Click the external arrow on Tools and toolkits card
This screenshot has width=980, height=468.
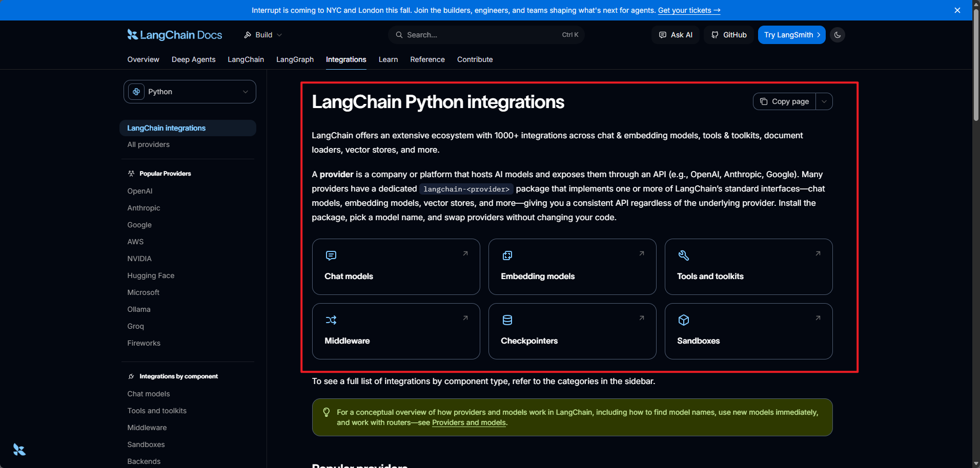click(x=818, y=253)
